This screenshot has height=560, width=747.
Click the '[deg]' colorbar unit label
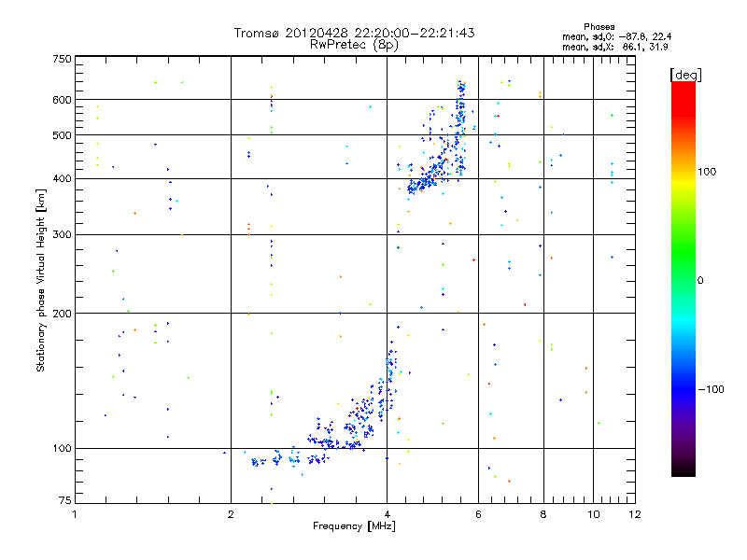pyautogui.click(x=685, y=75)
